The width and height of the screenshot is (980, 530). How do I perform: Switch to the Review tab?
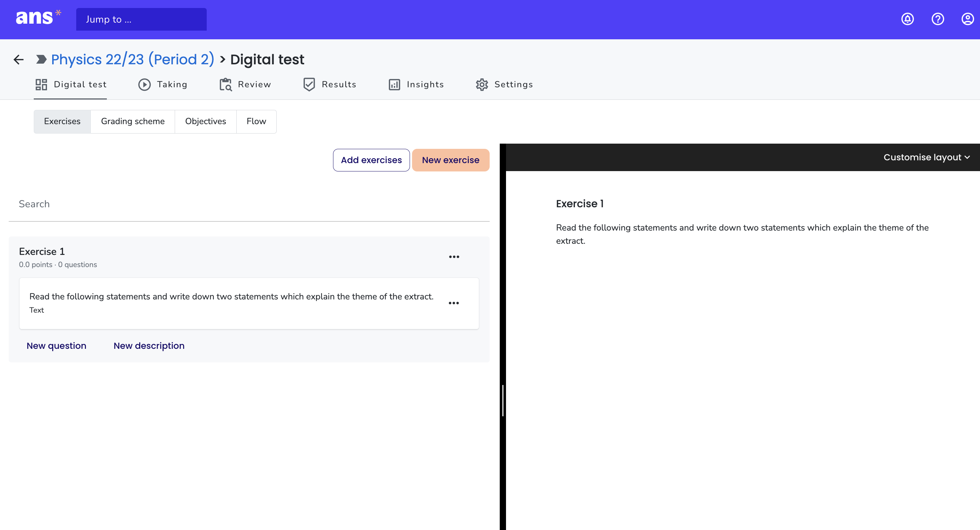point(245,85)
